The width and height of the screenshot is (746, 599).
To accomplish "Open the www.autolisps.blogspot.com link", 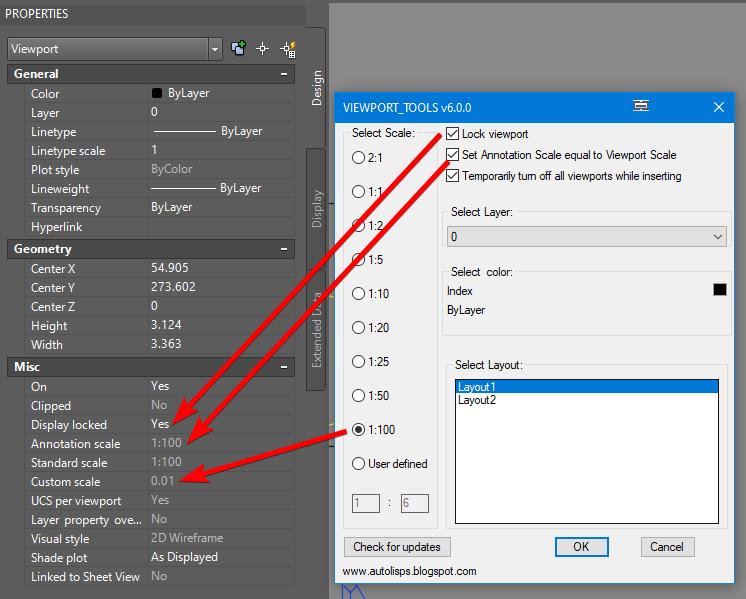I will tap(409, 571).
